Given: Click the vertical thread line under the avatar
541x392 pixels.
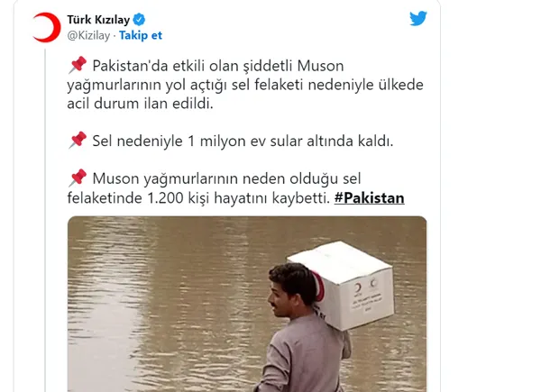Looking at the screenshot, I should click(45, 220).
